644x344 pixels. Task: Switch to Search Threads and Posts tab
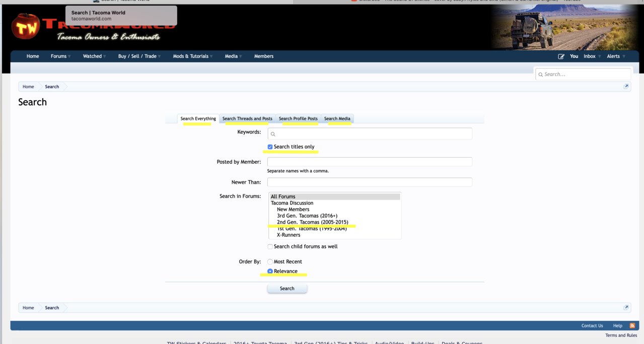[x=247, y=119]
